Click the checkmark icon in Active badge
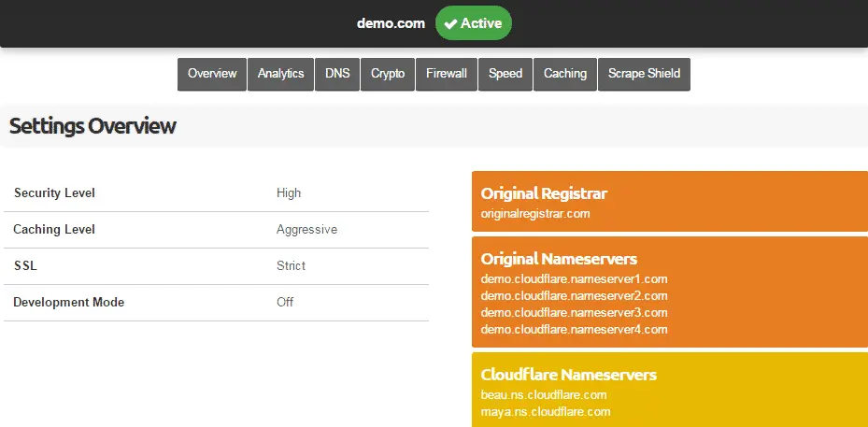The height and width of the screenshot is (427, 868). 450,23
